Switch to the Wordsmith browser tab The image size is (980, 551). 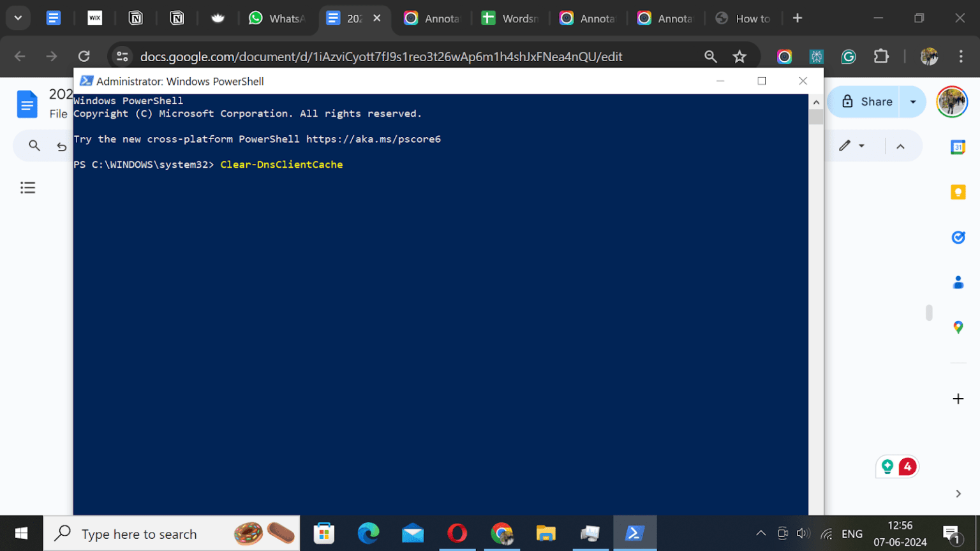click(510, 18)
